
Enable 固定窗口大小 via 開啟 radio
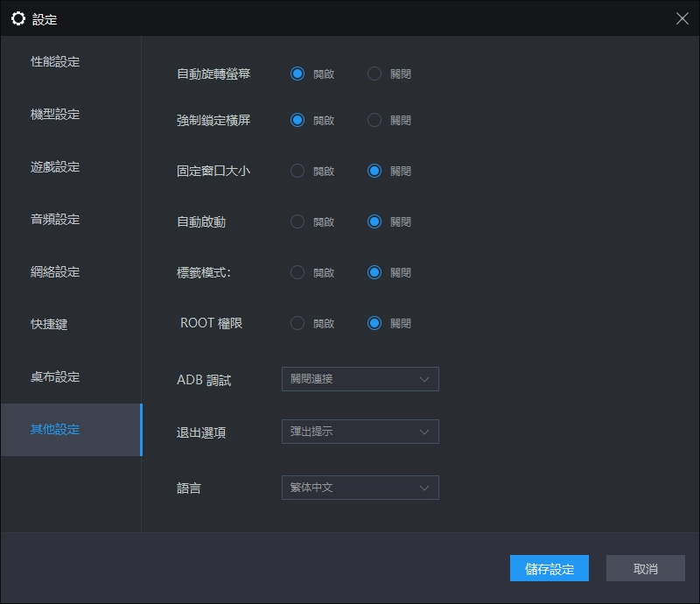click(297, 171)
